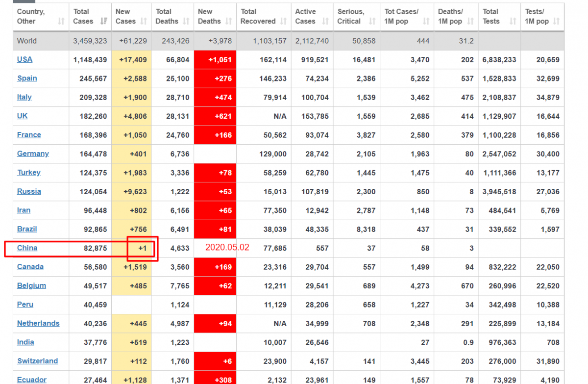588x384 pixels.
Task: Sort Total Recovered column via arrow icon
Action: click(x=283, y=21)
